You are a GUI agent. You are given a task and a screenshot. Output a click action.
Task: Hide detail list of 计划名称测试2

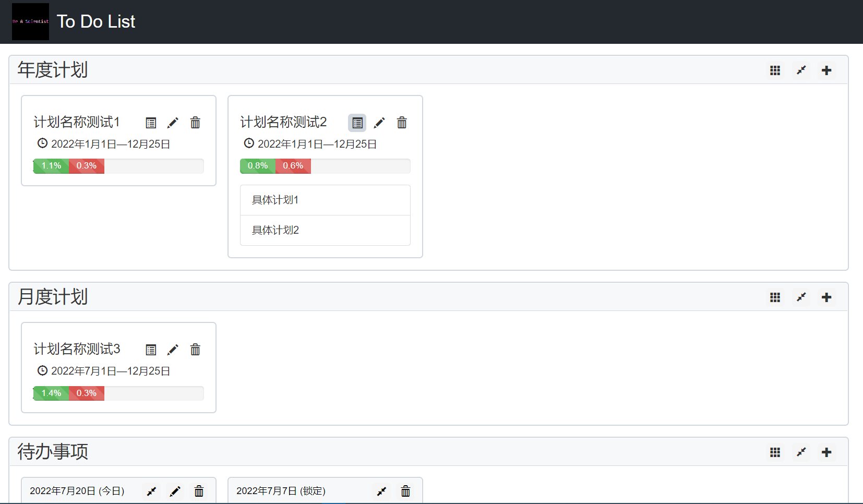[x=357, y=123]
